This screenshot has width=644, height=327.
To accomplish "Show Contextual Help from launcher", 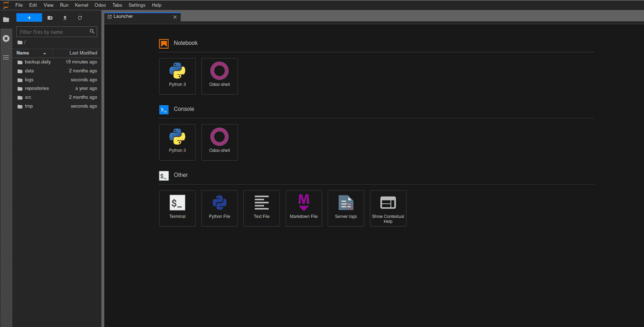I will [x=388, y=208].
